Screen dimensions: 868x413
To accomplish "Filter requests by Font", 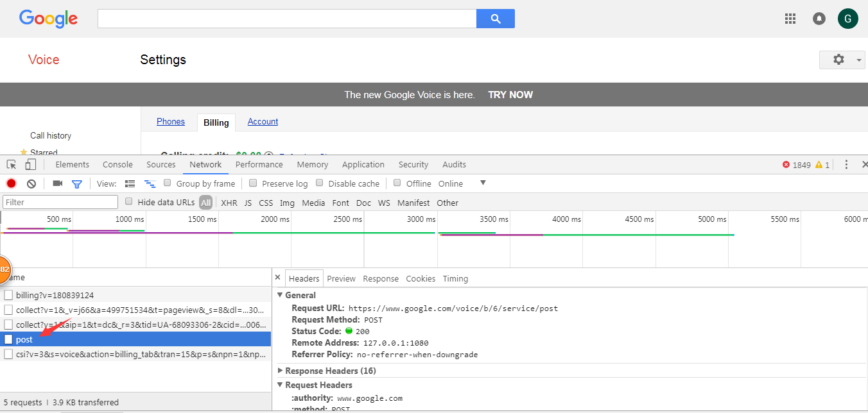I will click(x=341, y=203).
